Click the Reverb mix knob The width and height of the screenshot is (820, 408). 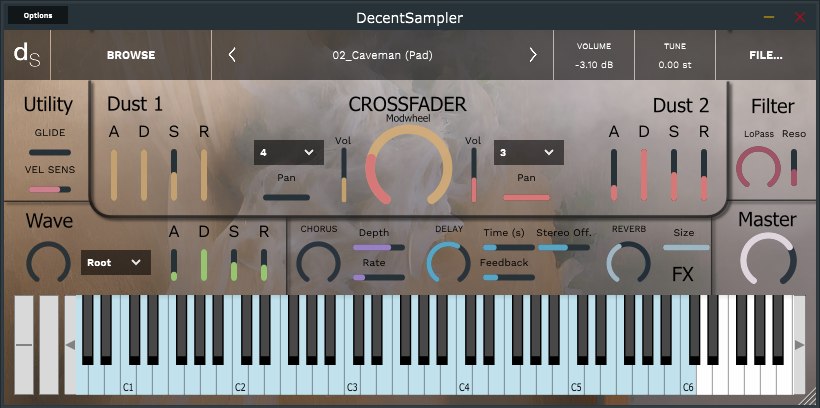[x=629, y=263]
